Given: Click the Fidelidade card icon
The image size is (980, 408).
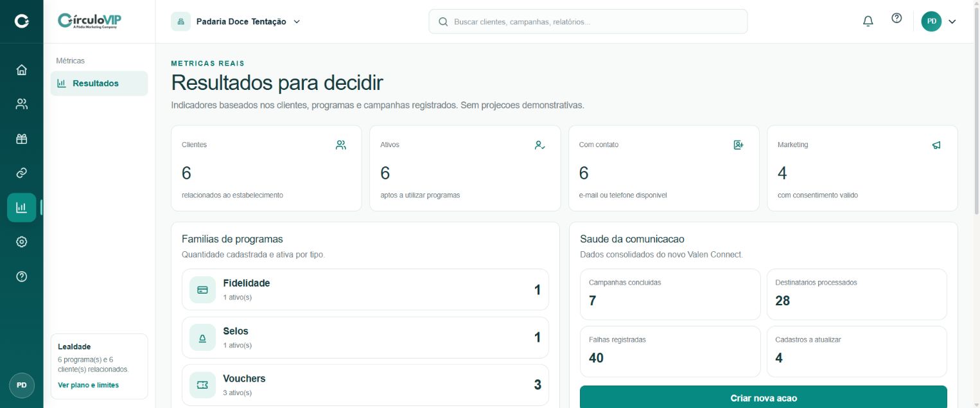Looking at the screenshot, I should click(x=202, y=290).
